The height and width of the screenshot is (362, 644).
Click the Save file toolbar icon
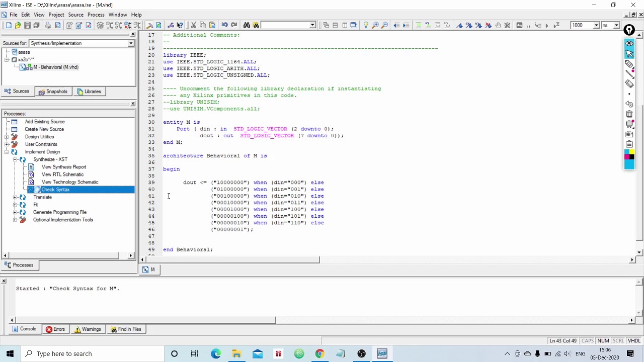click(27, 25)
